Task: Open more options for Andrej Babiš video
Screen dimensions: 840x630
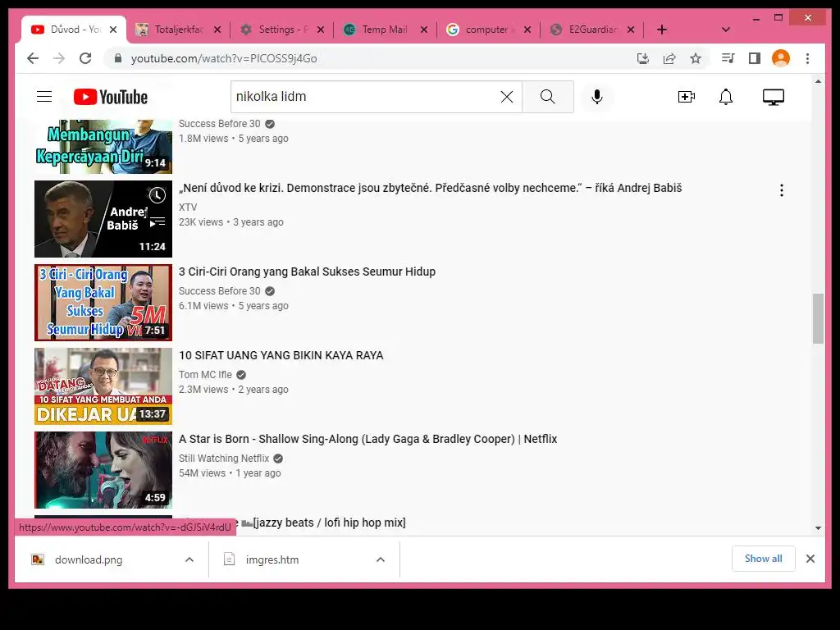Action: point(782,190)
